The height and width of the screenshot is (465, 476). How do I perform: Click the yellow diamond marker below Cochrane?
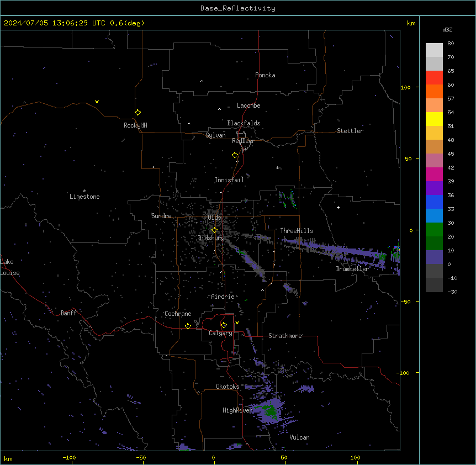point(188,326)
